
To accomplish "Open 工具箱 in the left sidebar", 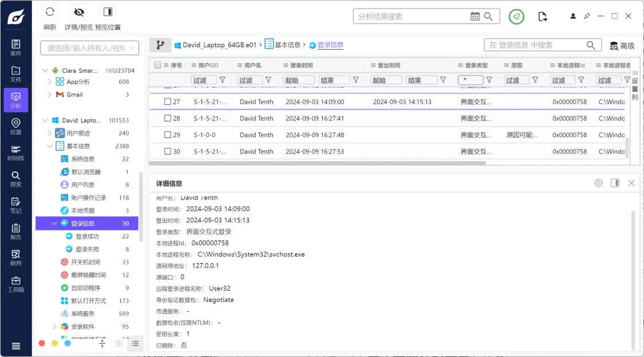I will (15, 284).
